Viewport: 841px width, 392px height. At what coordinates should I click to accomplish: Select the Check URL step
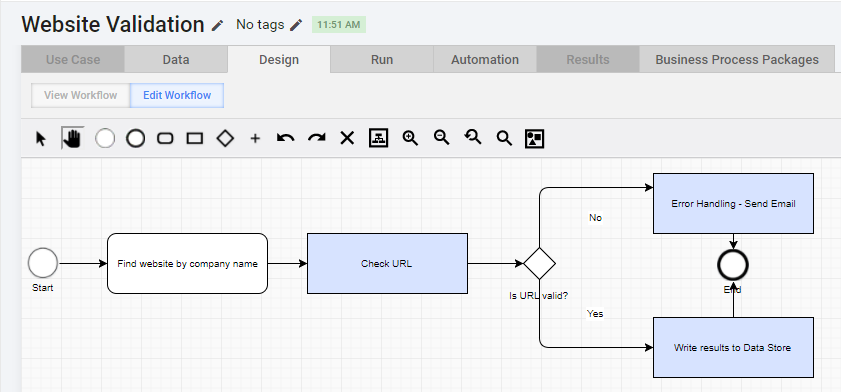click(387, 263)
